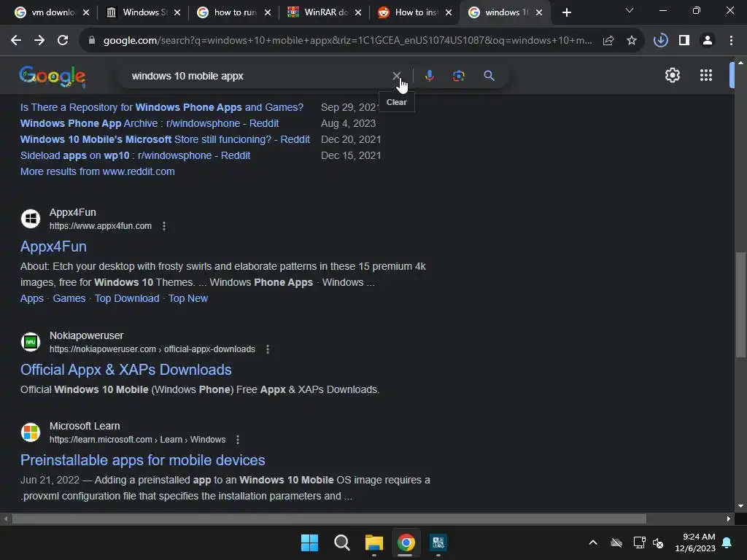Open 'Windows 10 Mobile's Microsoft Store' Reddit link
747x560 pixels.
(166, 140)
